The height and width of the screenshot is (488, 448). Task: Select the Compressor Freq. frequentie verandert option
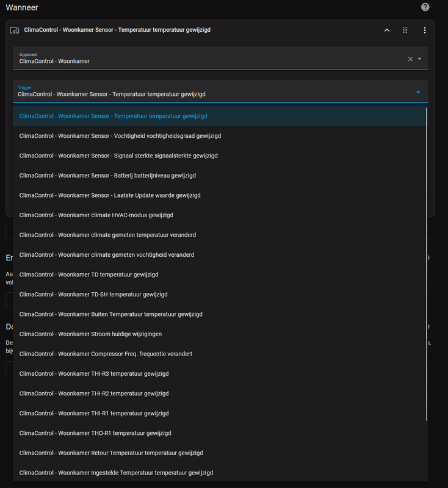[106, 354]
